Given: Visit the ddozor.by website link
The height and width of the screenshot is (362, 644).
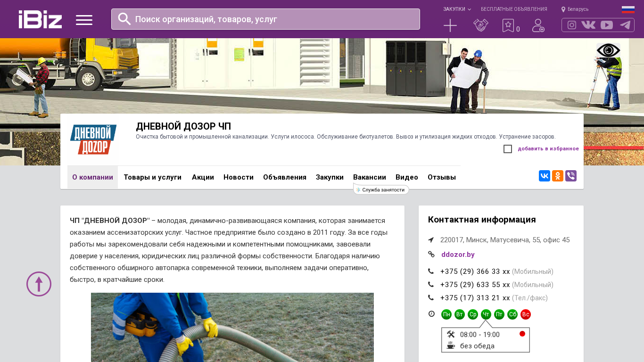Looking at the screenshot, I should [458, 255].
